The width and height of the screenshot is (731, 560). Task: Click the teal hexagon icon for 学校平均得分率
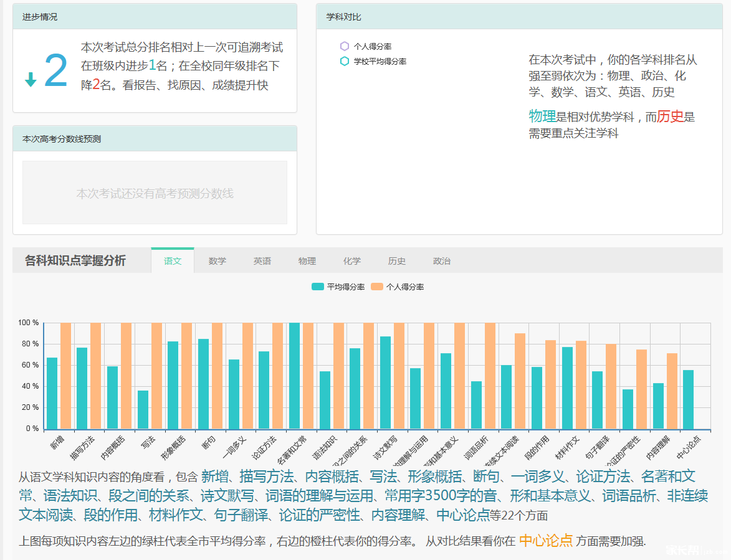tap(345, 60)
